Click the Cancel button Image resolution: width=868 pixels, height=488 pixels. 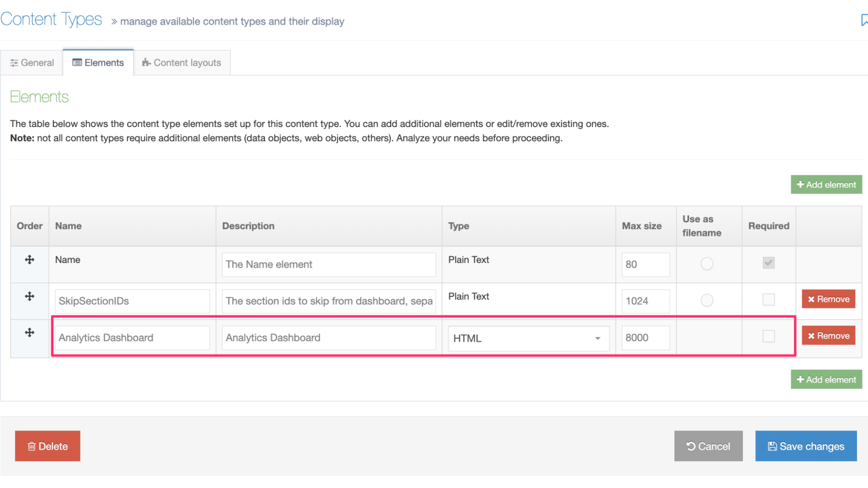tap(708, 446)
